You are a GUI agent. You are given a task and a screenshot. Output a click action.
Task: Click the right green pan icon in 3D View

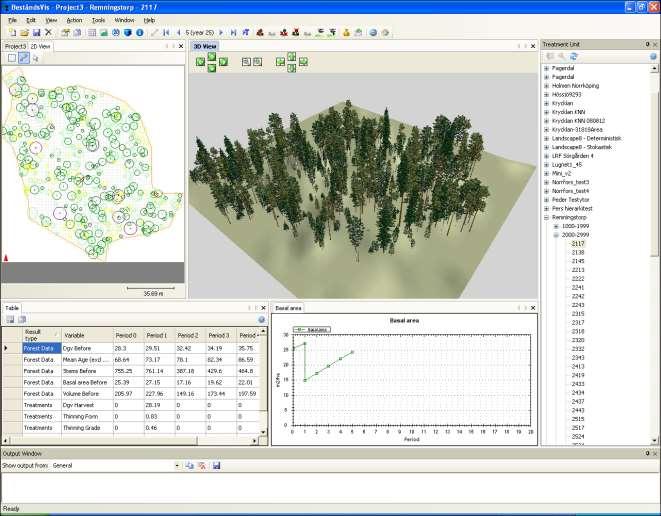click(x=303, y=62)
